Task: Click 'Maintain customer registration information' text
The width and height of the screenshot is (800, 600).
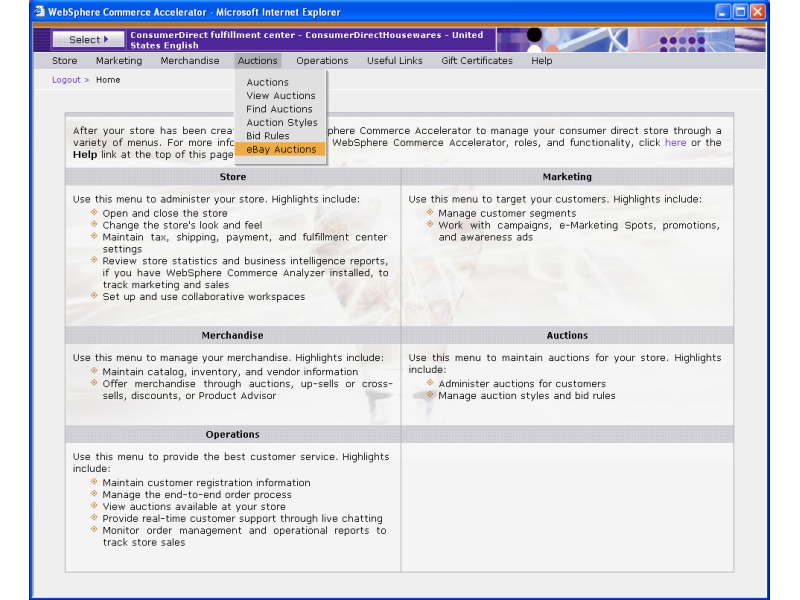Action: 206,483
